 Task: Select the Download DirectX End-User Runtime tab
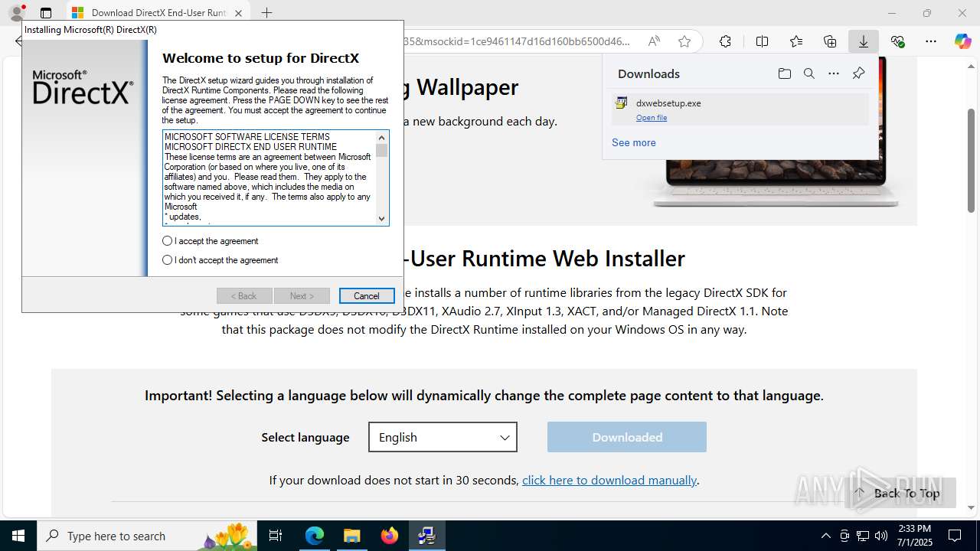click(158, 13)
